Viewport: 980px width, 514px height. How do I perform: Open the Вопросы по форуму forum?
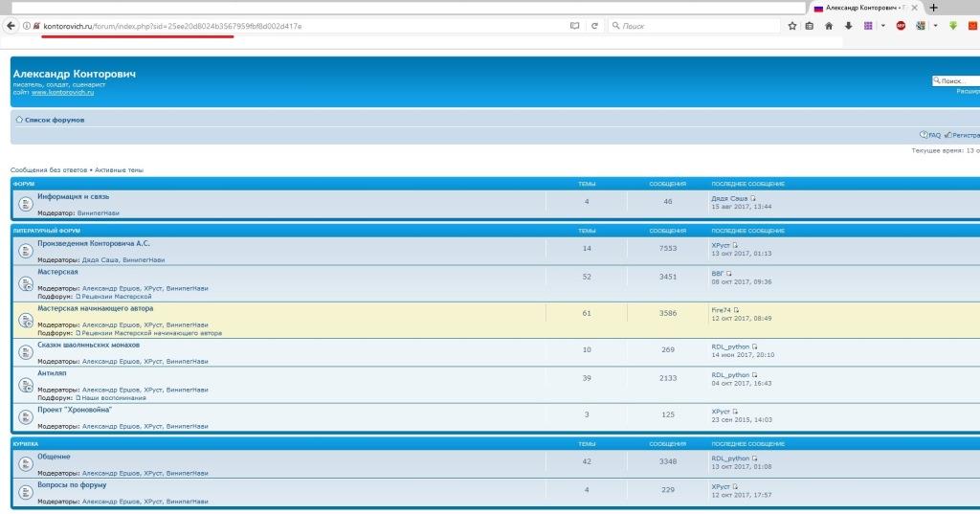(72, 484)
